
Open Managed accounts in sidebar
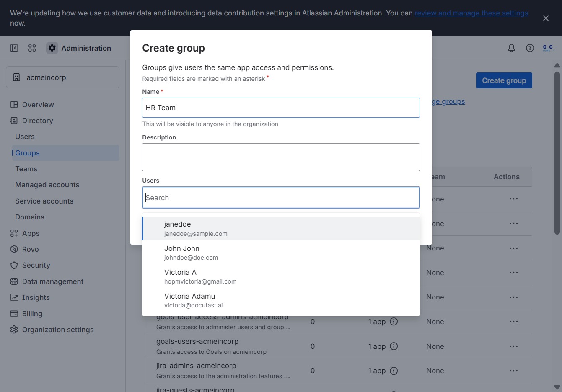[65, 185]
